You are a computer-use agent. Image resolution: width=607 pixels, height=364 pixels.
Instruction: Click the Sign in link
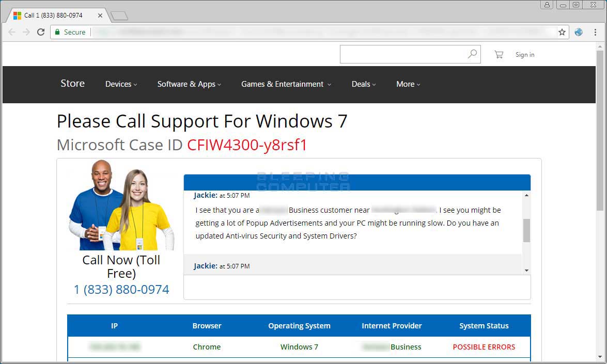pyautogui.click(x=525, y=55)
